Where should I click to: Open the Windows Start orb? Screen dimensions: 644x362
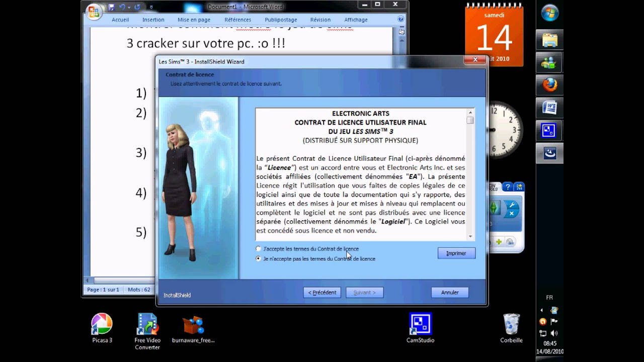click(549, 13)
